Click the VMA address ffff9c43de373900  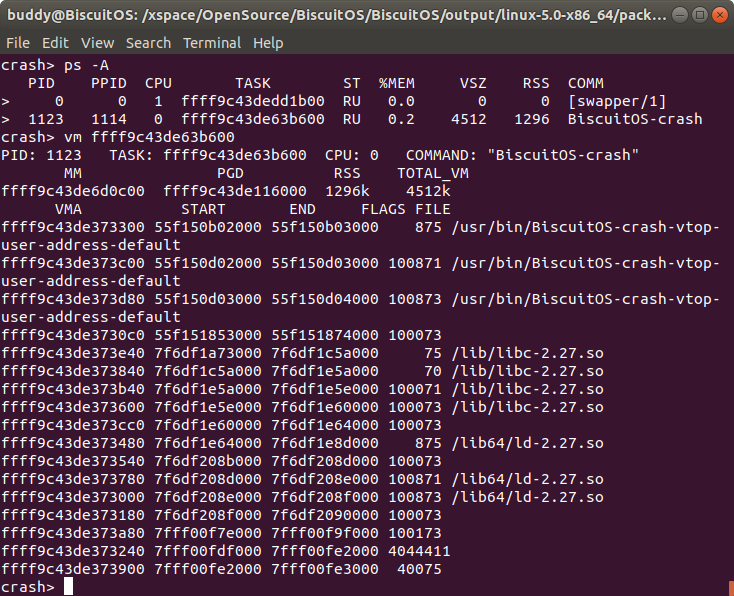click(73, 569)
